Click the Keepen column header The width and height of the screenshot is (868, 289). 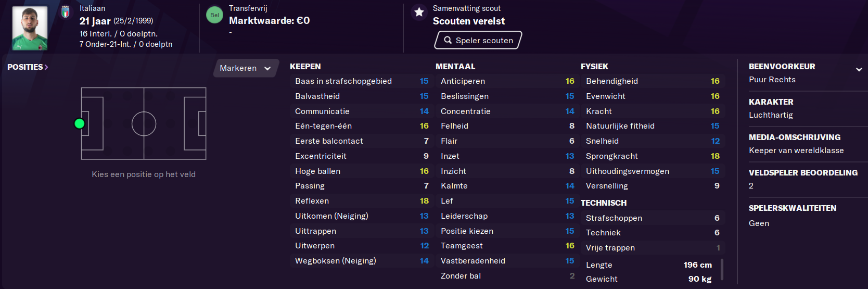point(305,67)
